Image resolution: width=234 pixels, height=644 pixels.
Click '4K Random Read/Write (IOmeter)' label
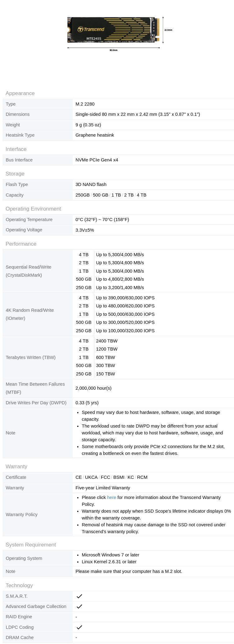pyautogui.click(x=30, y=314)
